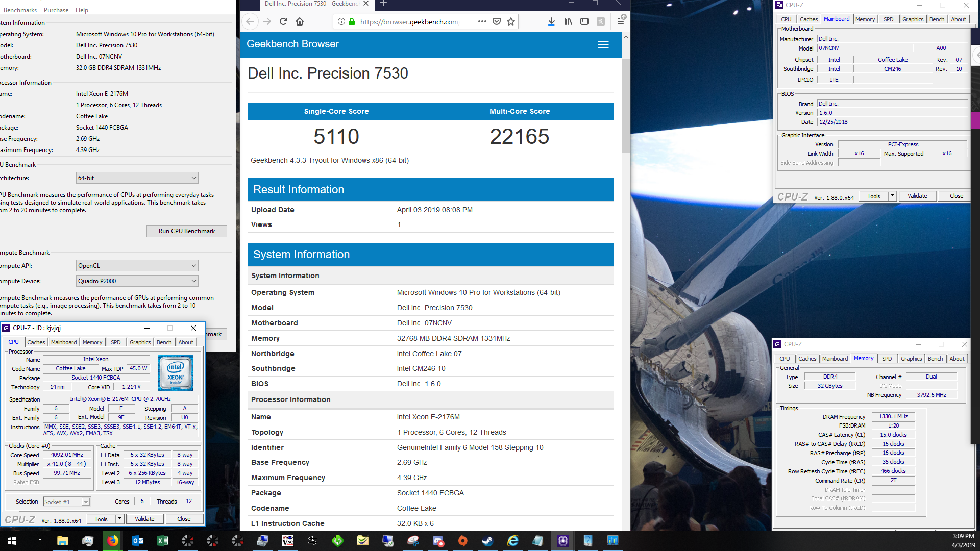Open a new Firefox tab

[x=383, y=4]
